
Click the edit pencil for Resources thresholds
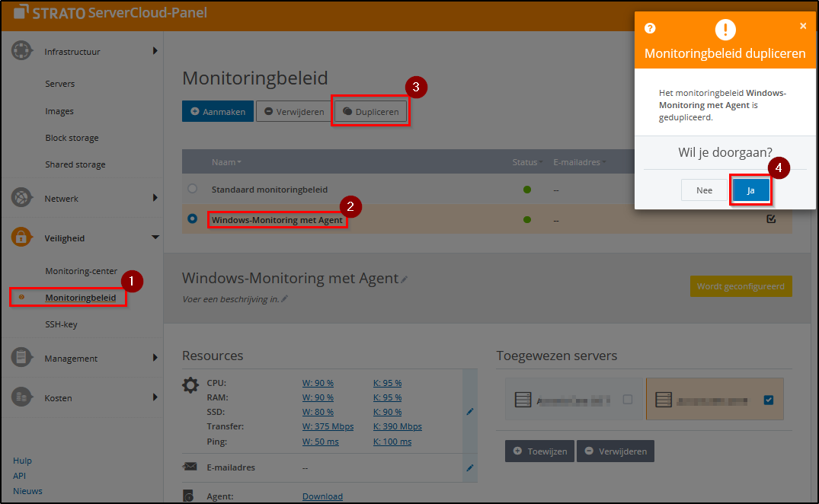tap(470, 411)
